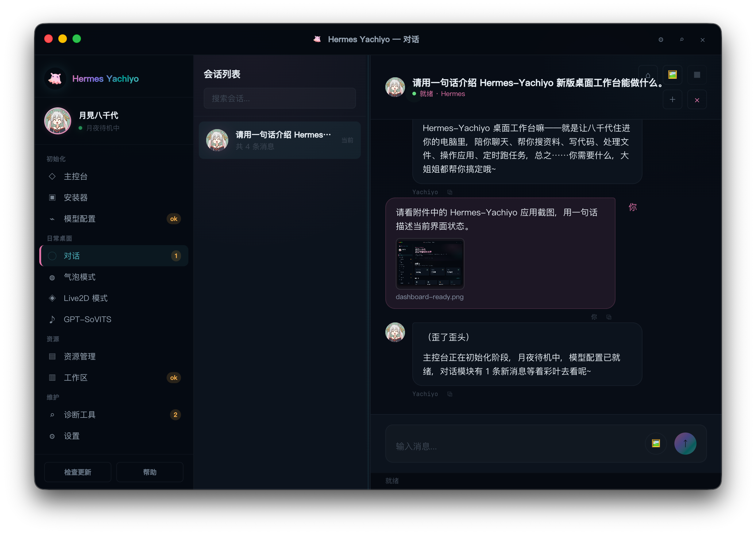Click the 共 4 条消息 count
The height and width of the screenshot is (535, 756).
(255, 146)
